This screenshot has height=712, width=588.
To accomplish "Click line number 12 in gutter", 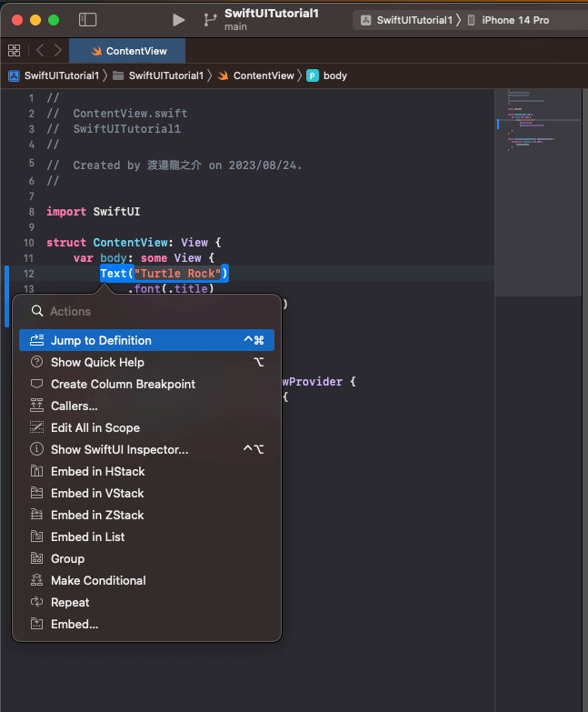I will (28, 274).
